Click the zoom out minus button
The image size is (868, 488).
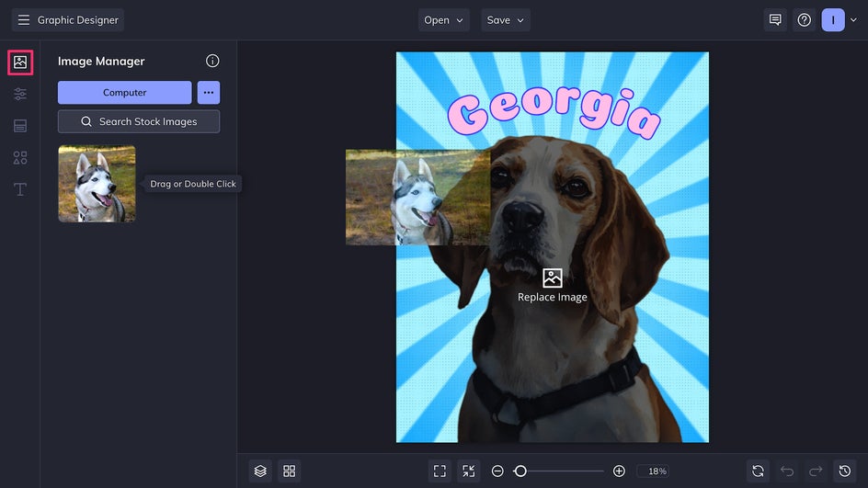pyautogui.click(x=497, y=471)
